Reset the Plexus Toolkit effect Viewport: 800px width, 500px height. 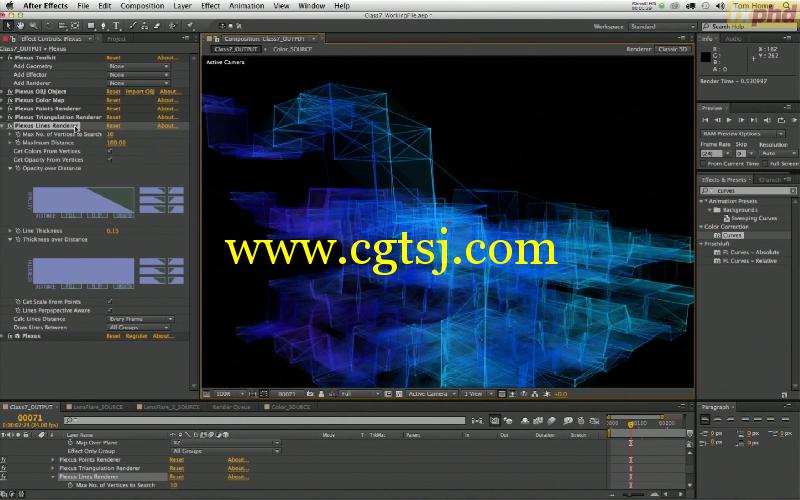tap(113, 58)
